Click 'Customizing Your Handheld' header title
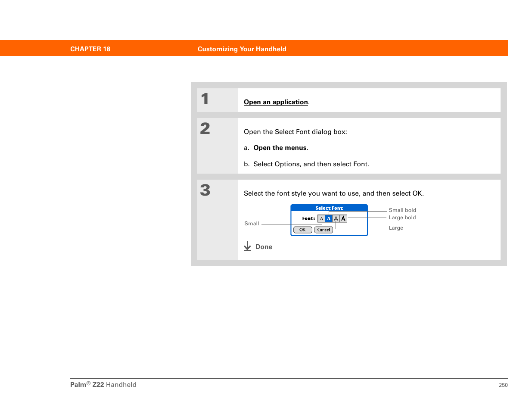532x411 pixels. click(242, 49)
